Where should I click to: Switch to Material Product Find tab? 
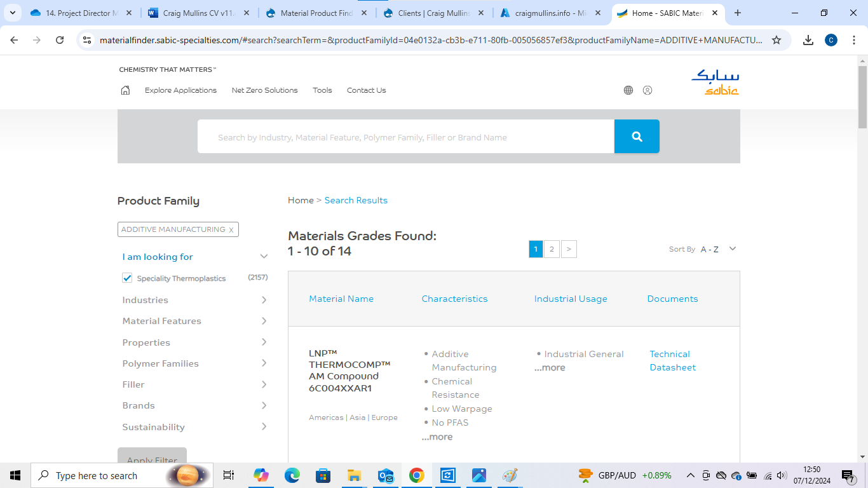point(318,13)
